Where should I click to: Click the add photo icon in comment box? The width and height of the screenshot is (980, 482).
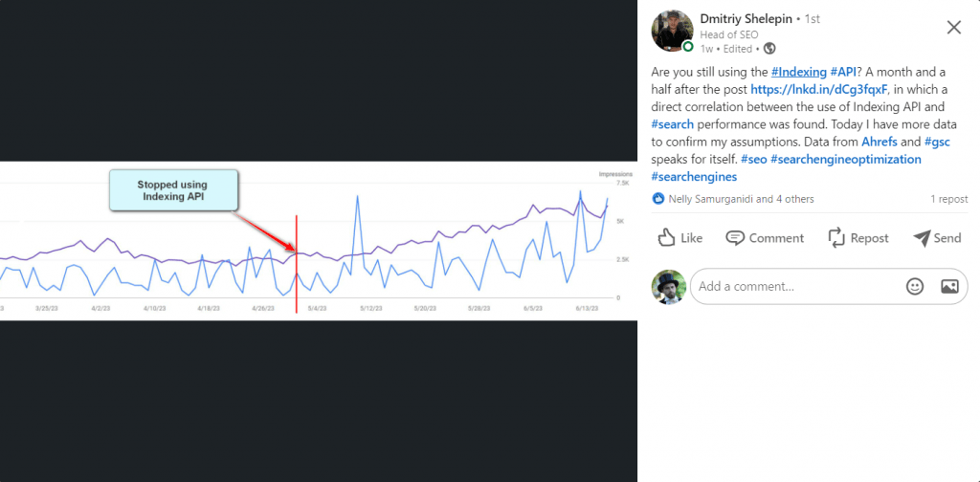[949, 286]
